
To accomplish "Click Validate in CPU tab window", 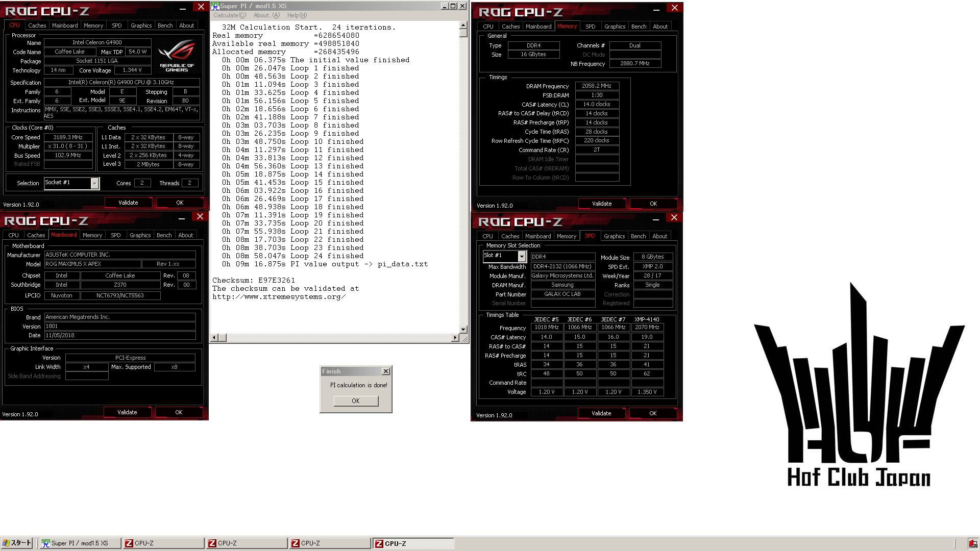I will tap(128, 203).
